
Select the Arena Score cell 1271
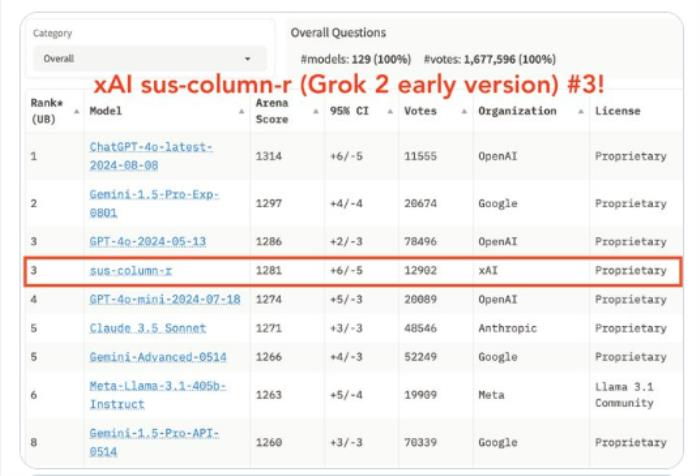269,328
